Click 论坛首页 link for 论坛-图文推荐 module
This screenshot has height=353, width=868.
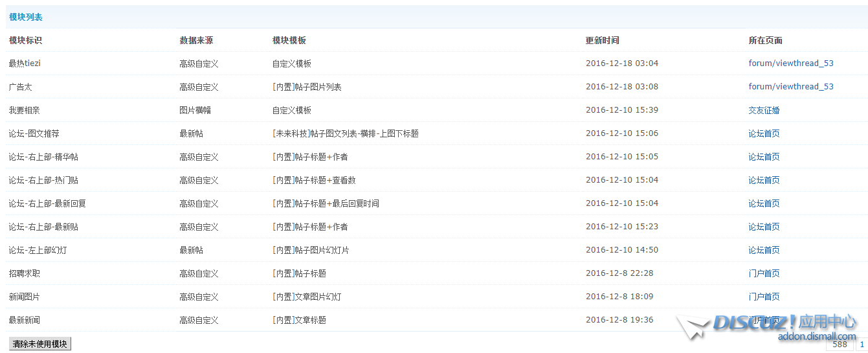click(764, 133)
